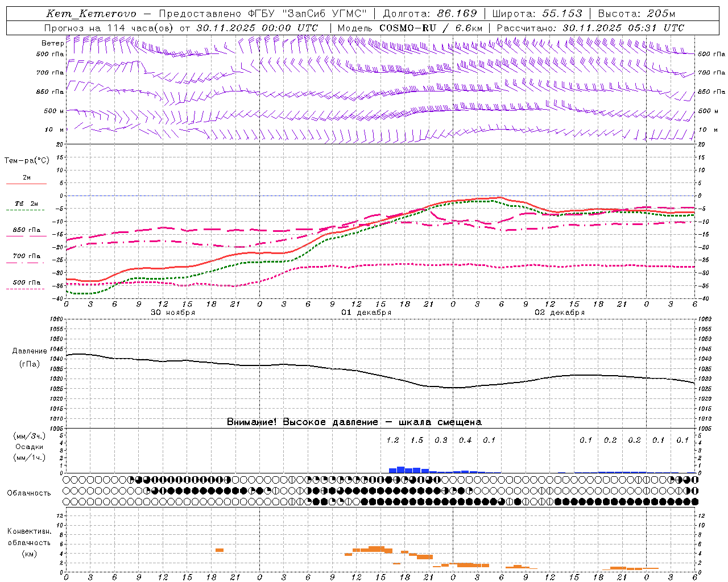Click the (мм/1ч.) units label
This screenshot has width=728, height=582.
coord(30,458)
